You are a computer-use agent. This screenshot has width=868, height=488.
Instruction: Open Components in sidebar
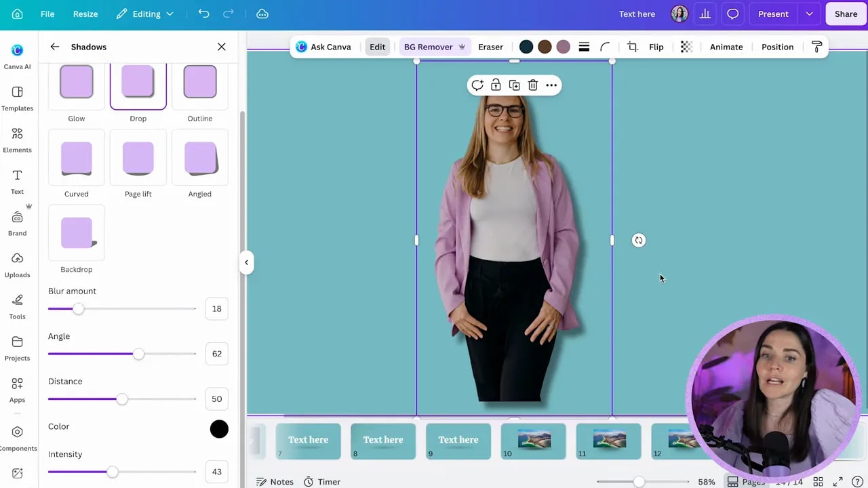point(17,439)
